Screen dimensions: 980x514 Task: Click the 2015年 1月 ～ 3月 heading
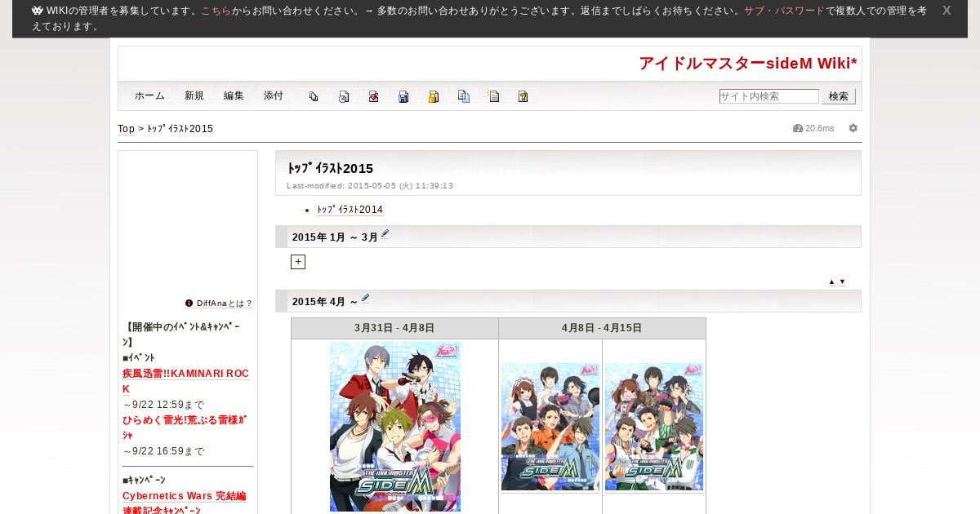click(335, 237)
